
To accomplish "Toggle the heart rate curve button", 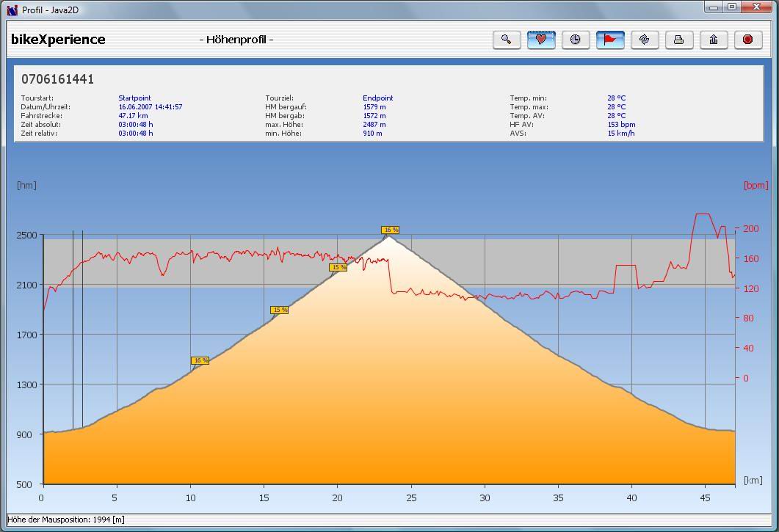I will click(x=540, y=40).
